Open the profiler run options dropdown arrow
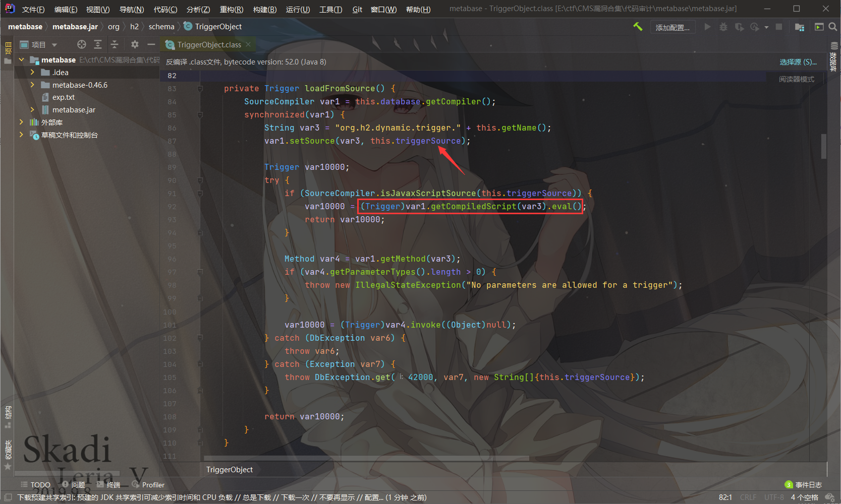The width and height of the screenshot is (841, 504). 766,27
